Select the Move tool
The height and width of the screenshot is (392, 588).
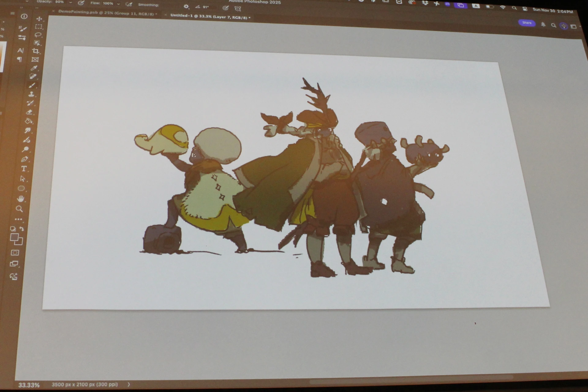coord(39,19)
